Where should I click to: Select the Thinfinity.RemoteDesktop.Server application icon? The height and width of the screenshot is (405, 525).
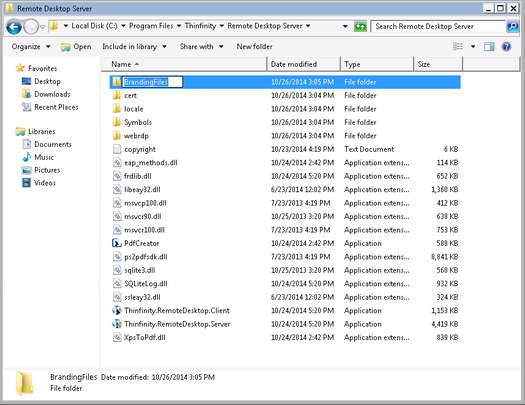pos(117,324)
